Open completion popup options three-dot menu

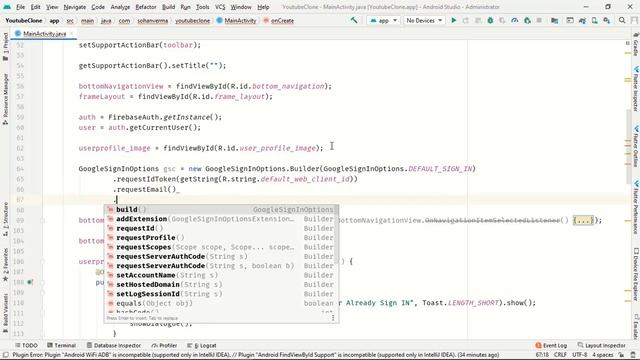(x=333, y=318)
